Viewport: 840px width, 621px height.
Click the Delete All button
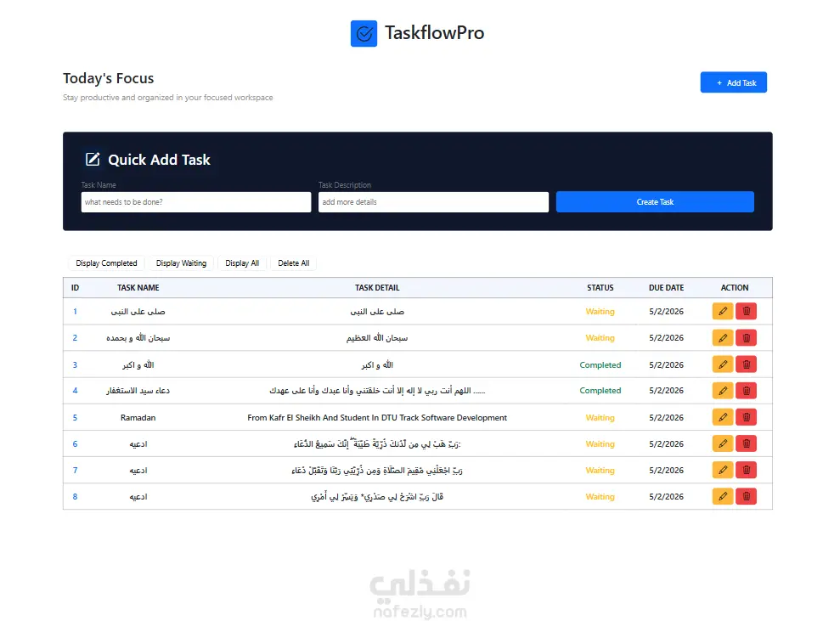pos(294,263)
